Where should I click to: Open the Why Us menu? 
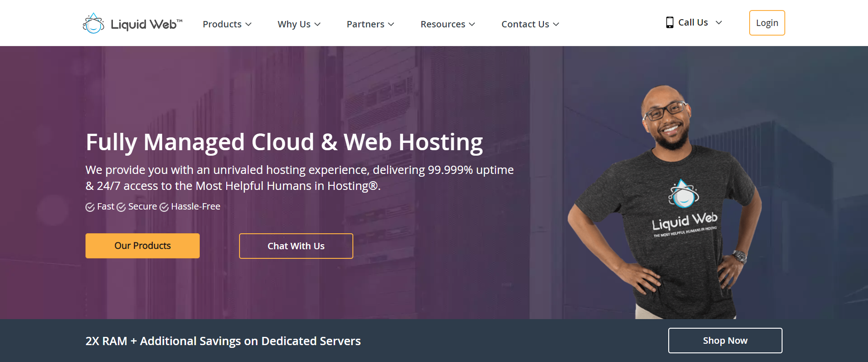click(299, 24)
